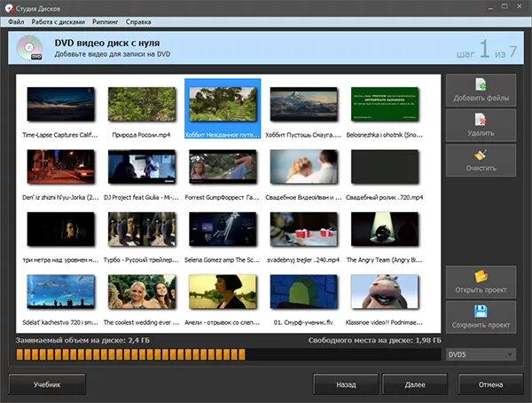Open the Файл menu
This screenshot has width=532, height=403.
click(x=16, y=21)
